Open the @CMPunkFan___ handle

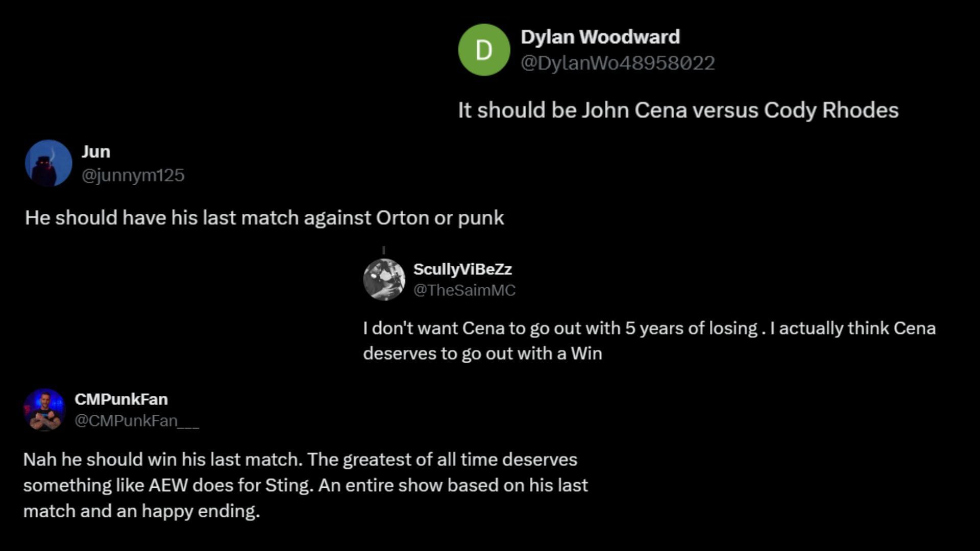click(137, 421)
